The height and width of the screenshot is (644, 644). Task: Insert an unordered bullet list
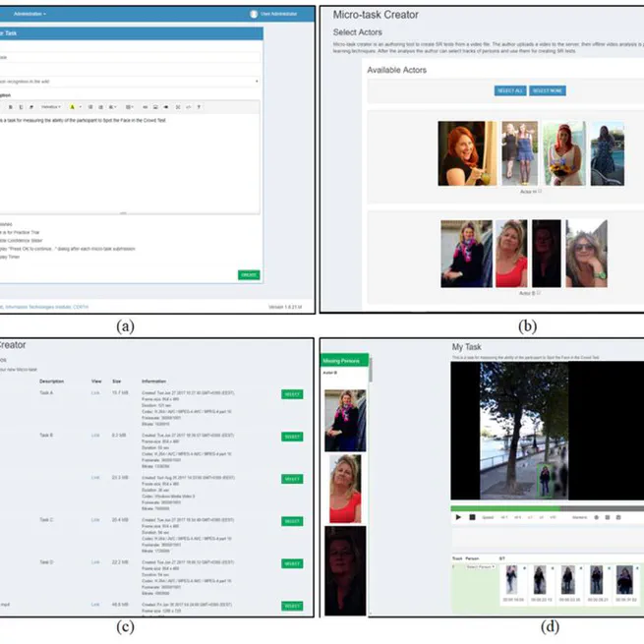(90, 107)
